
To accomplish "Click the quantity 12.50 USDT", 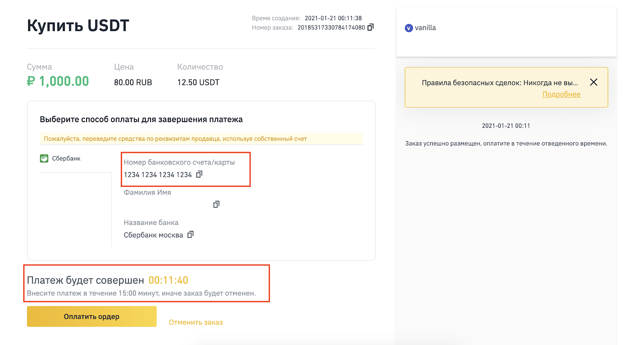I will 198,82.
